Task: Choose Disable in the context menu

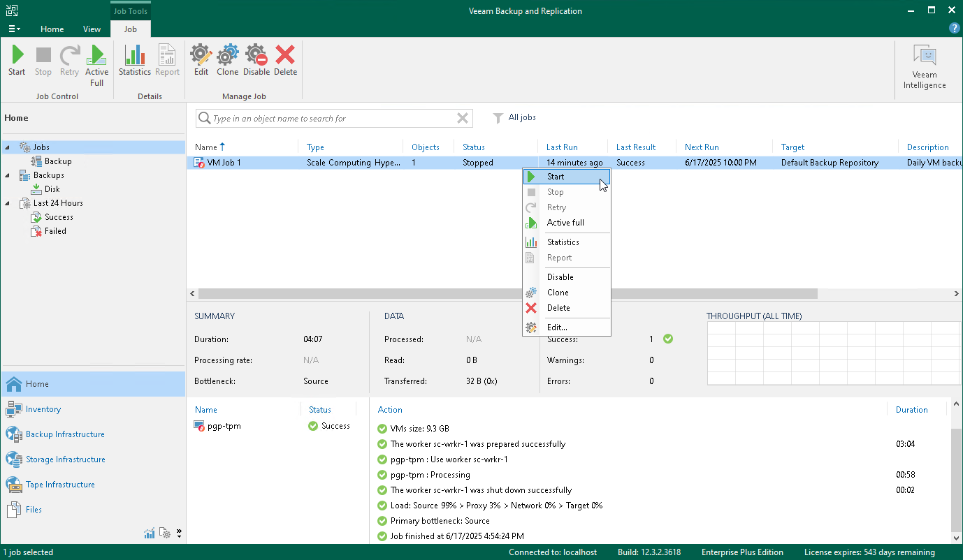Action: 567,277
